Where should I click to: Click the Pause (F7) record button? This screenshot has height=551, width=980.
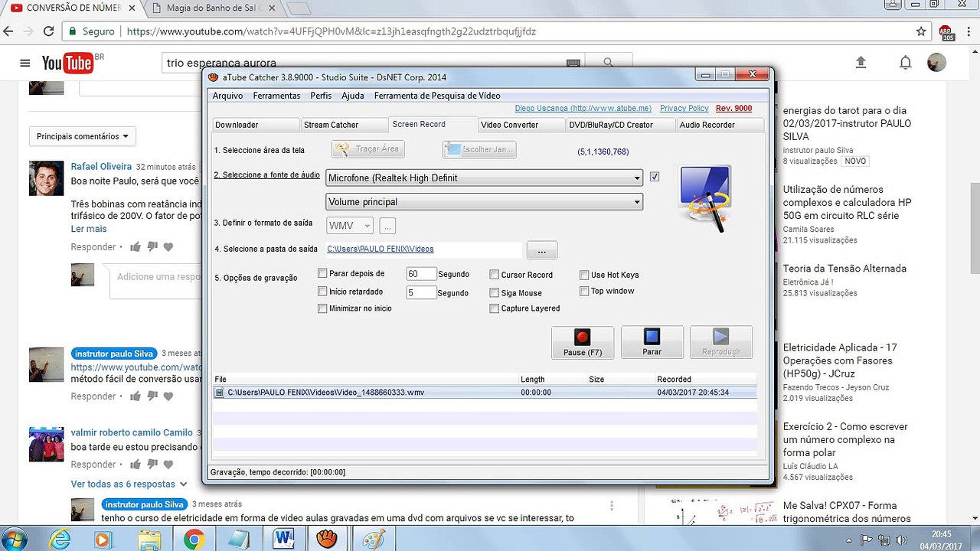(x=583, y=342)
